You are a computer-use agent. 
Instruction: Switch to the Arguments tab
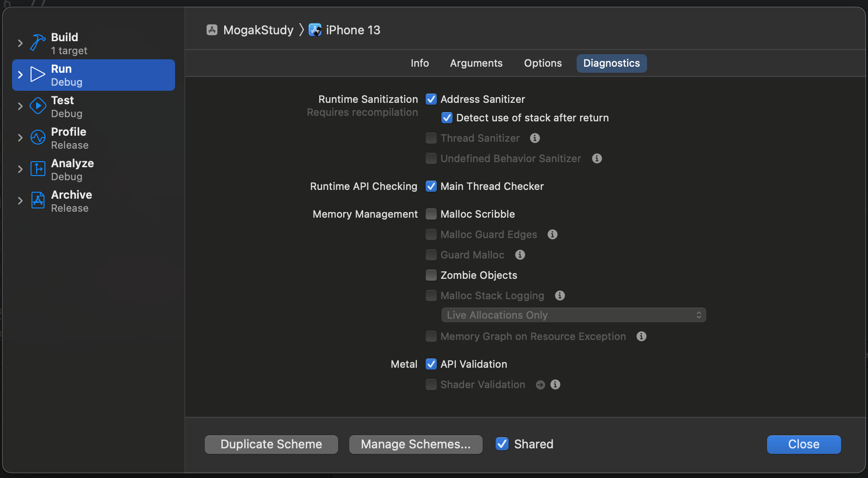click(476, 63)
